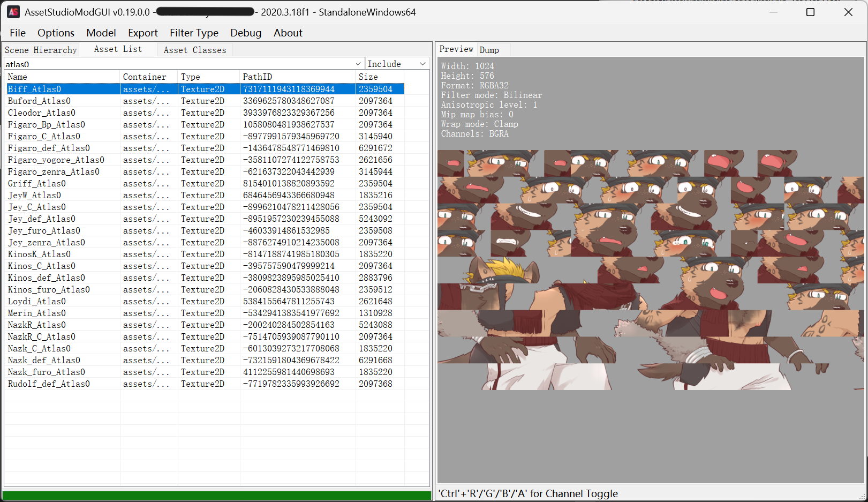Select the Figaro_zenra_Atlas0 asset row
This screenshot has height=502, width=868.
point(205,171)
